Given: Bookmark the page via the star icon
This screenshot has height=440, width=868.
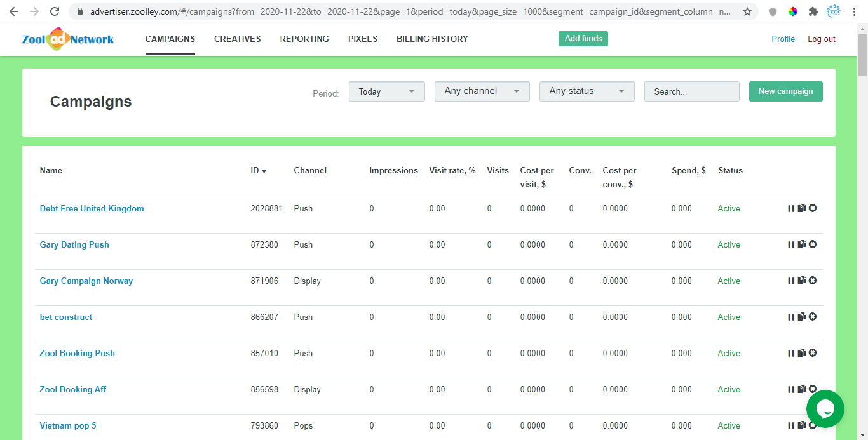Looking at the screenshot, I should click(x=747, y=11).
